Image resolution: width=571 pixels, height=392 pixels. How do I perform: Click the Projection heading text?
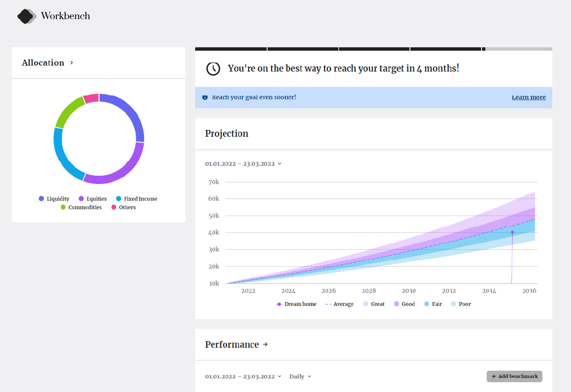coord(227,133)
